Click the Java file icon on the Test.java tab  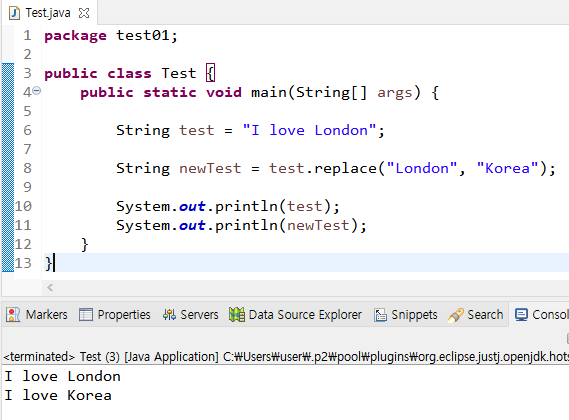click(14, 13)
